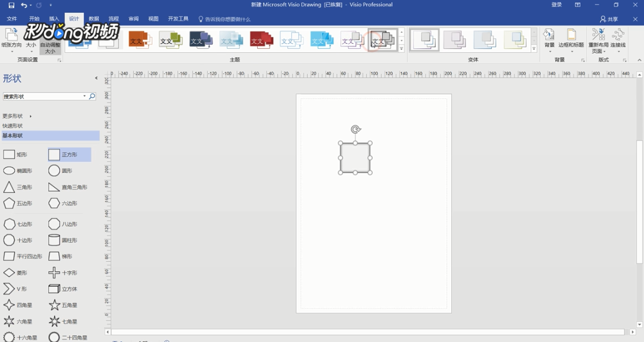Expand the 更多形状 menu
Viewport: 644px width, 342px height.
coord(17,116)
